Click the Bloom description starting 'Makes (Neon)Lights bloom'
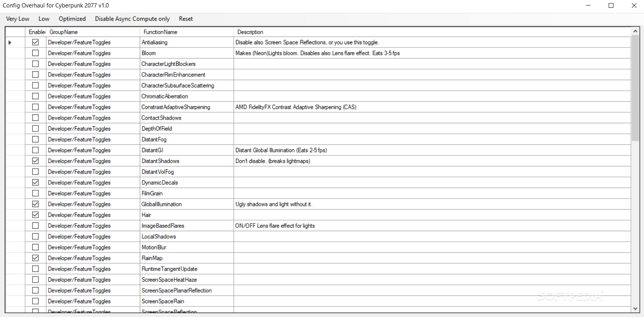This screenshot has width=644, height=317. (x=432, y=53)
